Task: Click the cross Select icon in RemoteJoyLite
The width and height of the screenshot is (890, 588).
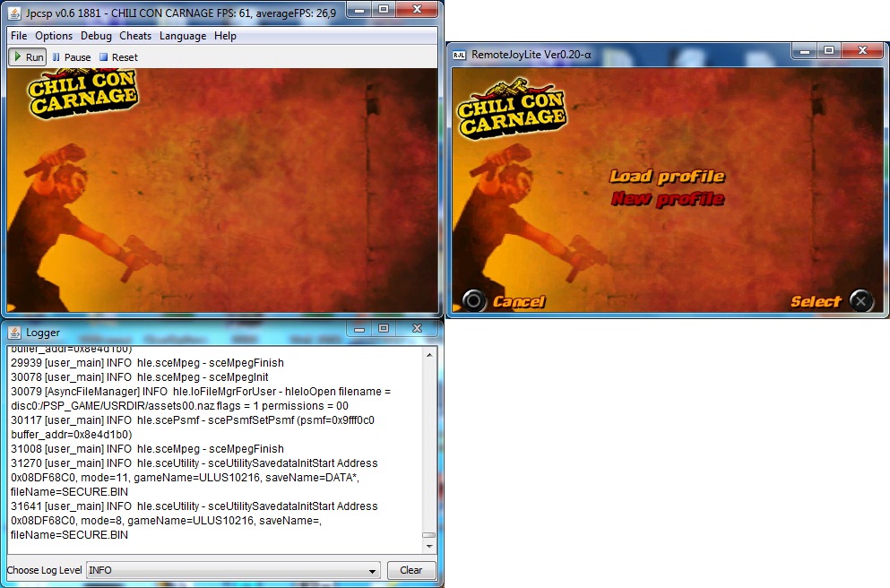Action: pyautogui.click(x=860, y=301)
